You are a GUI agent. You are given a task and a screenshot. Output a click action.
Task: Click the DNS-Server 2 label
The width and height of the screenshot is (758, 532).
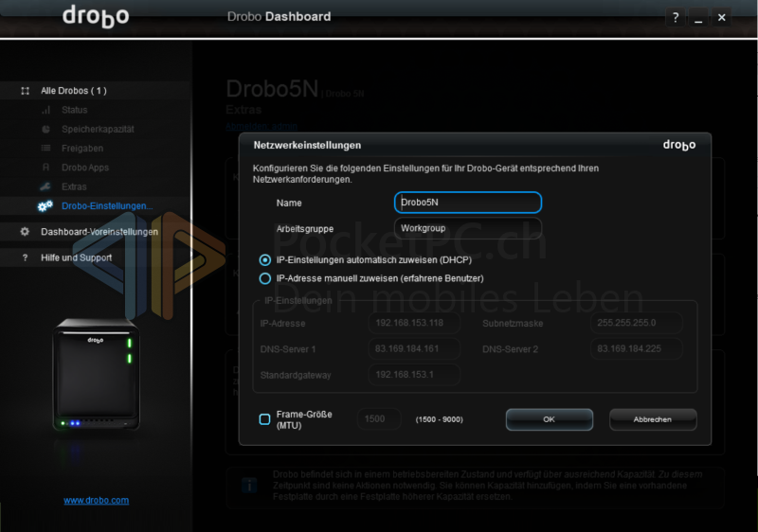[x=510, y=349]
